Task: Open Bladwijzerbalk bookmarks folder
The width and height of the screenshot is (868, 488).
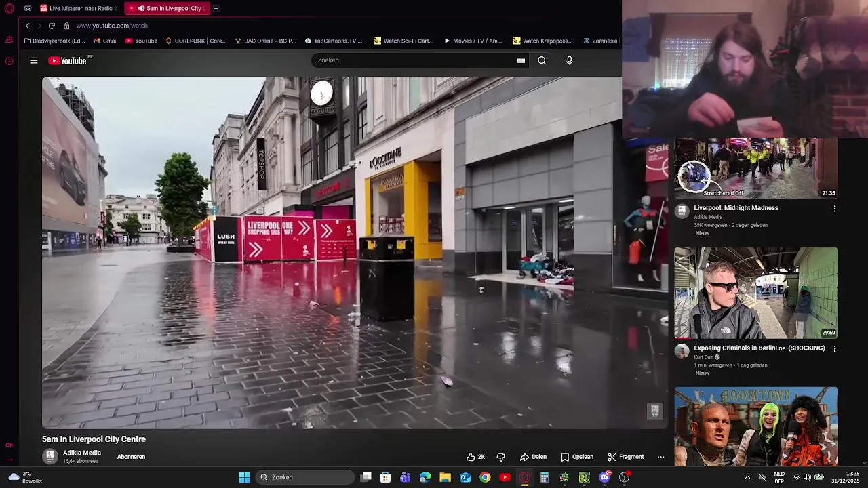Action: click(54, 41)
